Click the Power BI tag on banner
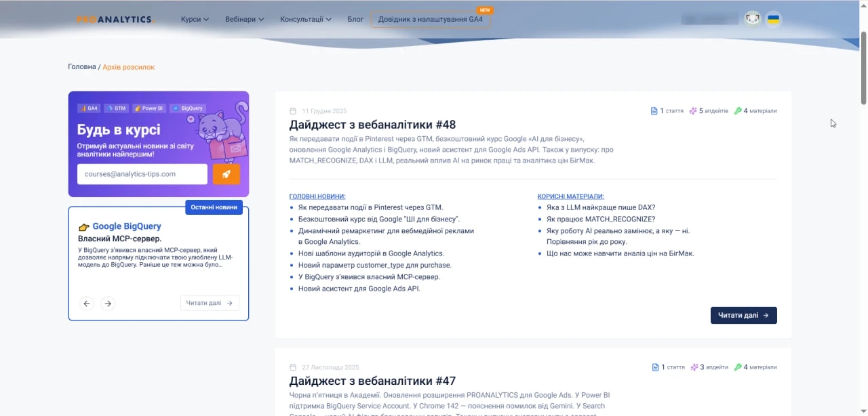 click(149, 108)
